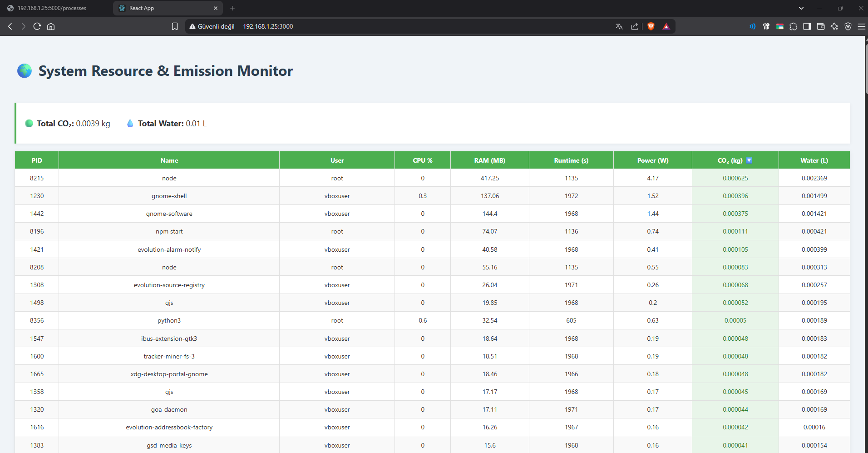Open the tab search dropdown chevron
This screenshot has width=868, height=453.
click(801, 8)
